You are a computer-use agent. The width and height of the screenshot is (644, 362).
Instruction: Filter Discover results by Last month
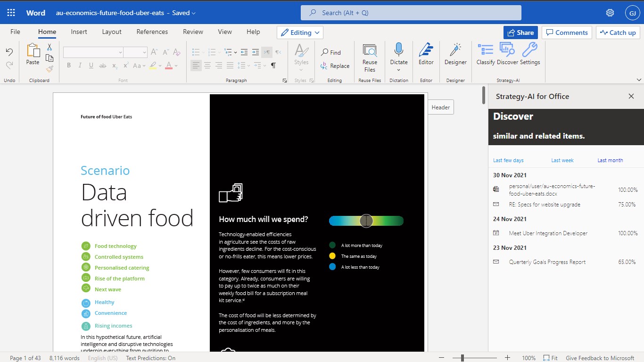tap(610, 160)
